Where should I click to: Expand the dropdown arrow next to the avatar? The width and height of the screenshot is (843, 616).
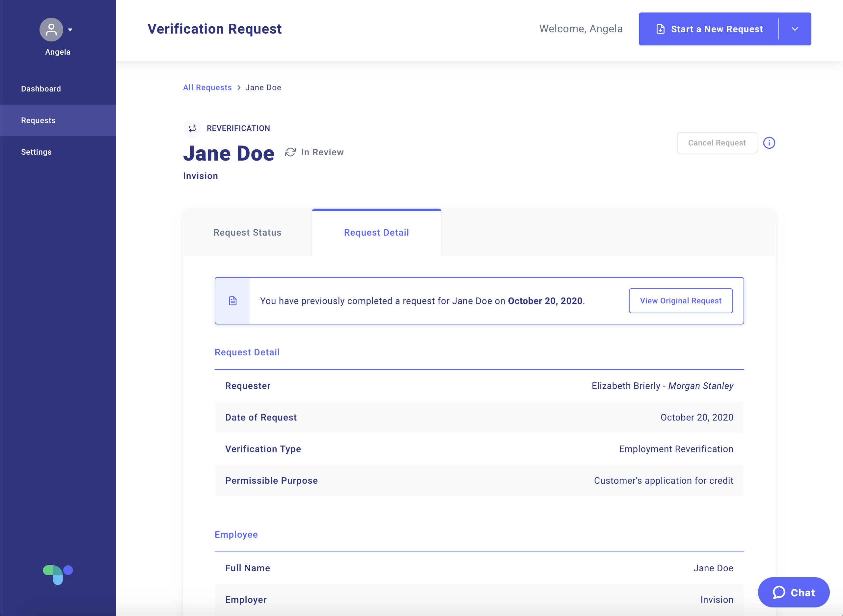[x=70, y=30]
